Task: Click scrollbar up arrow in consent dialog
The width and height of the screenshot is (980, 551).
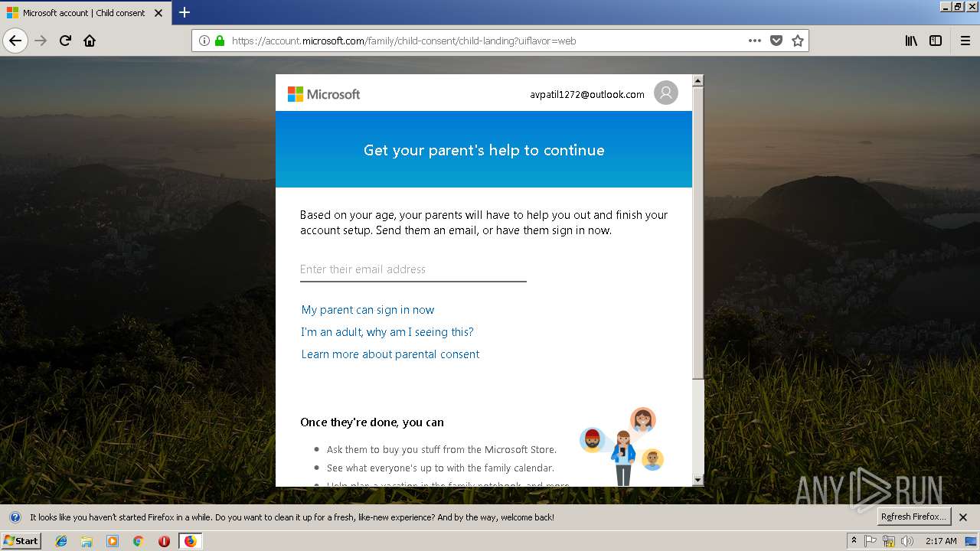Action: (697, 80)
